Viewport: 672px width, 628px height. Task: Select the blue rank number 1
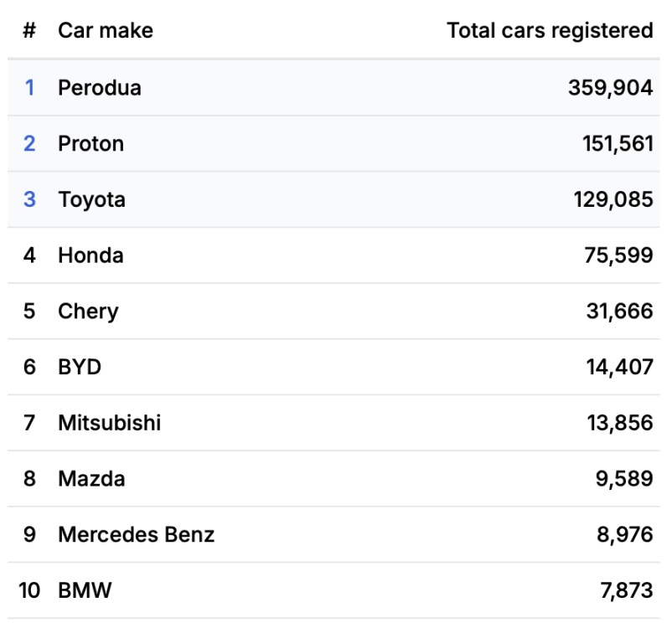[x=29, y=88]
